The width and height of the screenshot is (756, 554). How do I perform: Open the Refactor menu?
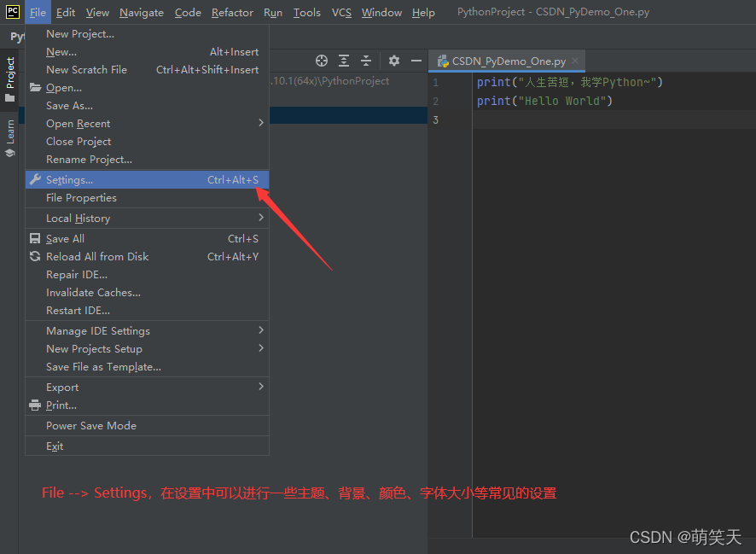tap(232, 13)
